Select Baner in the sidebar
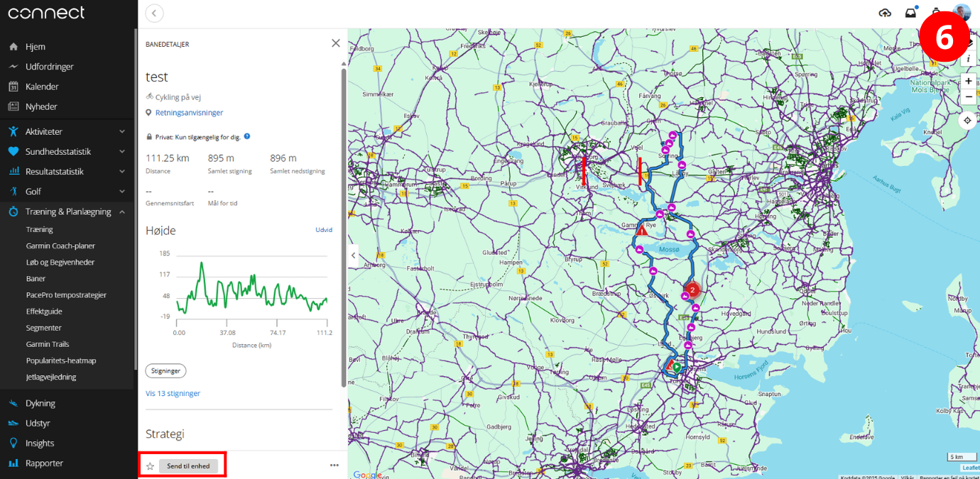This screenshot has width=980, height=479. [x=34, y=278]
